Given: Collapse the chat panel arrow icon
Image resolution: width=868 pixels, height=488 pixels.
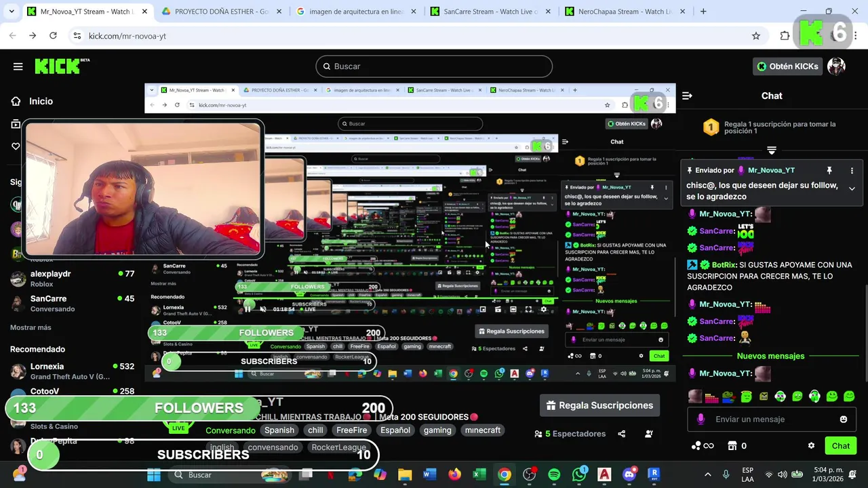Looking at the screenshot, I should (687, 96).
